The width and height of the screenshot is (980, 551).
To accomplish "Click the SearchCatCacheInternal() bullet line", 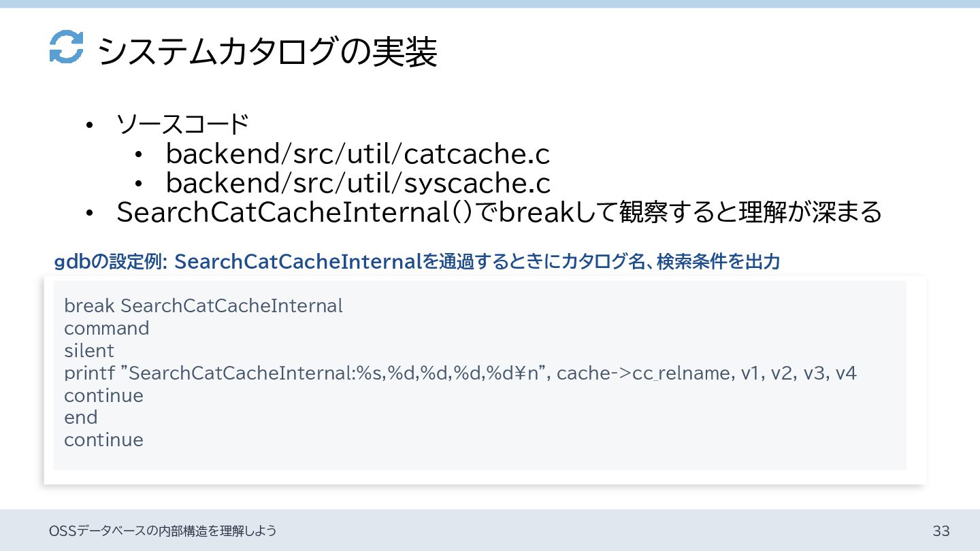I will [x=499, y=213].
